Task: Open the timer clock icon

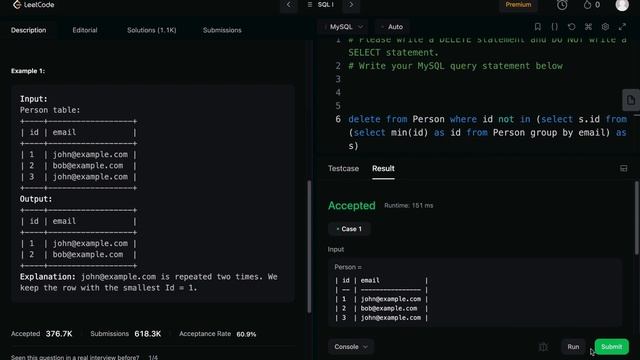Action: tap(562, 5)
